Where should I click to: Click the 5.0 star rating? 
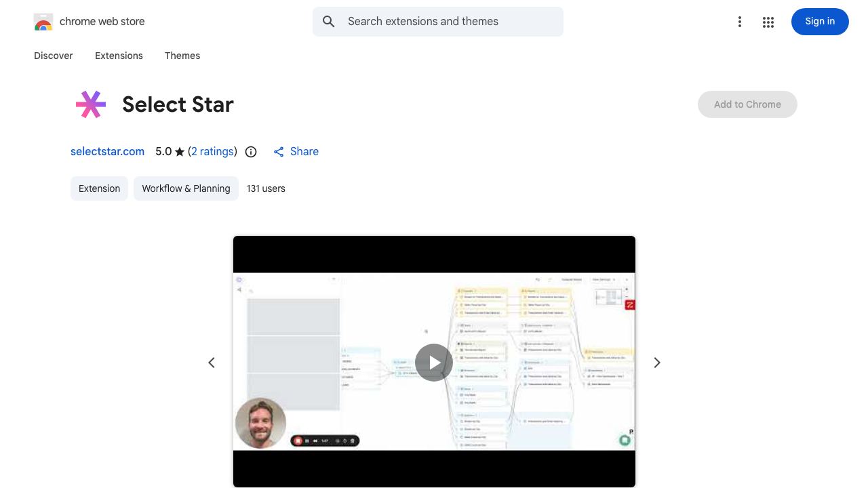coord(170,151)
